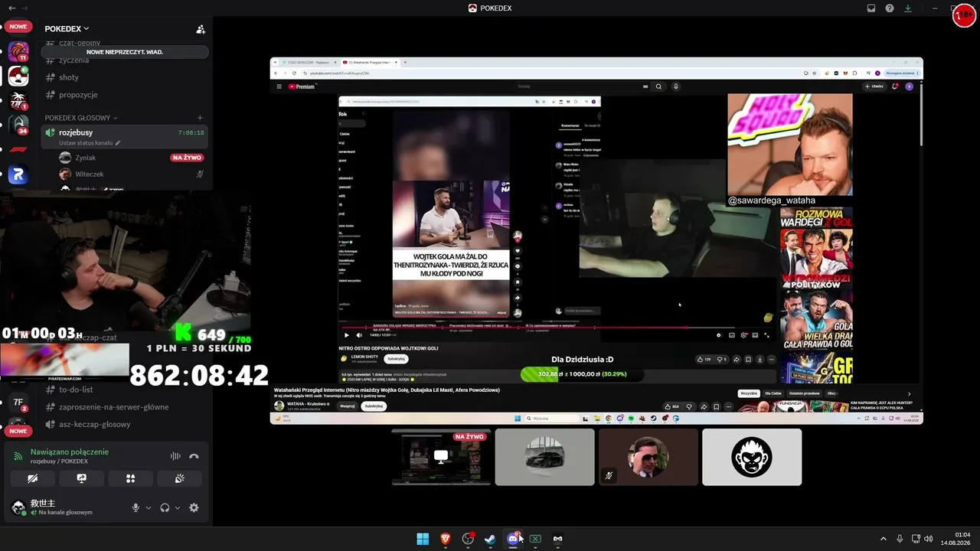Start an activity from voice panel
This screenshot has width=980, height=551.
[x=130, y=478]
